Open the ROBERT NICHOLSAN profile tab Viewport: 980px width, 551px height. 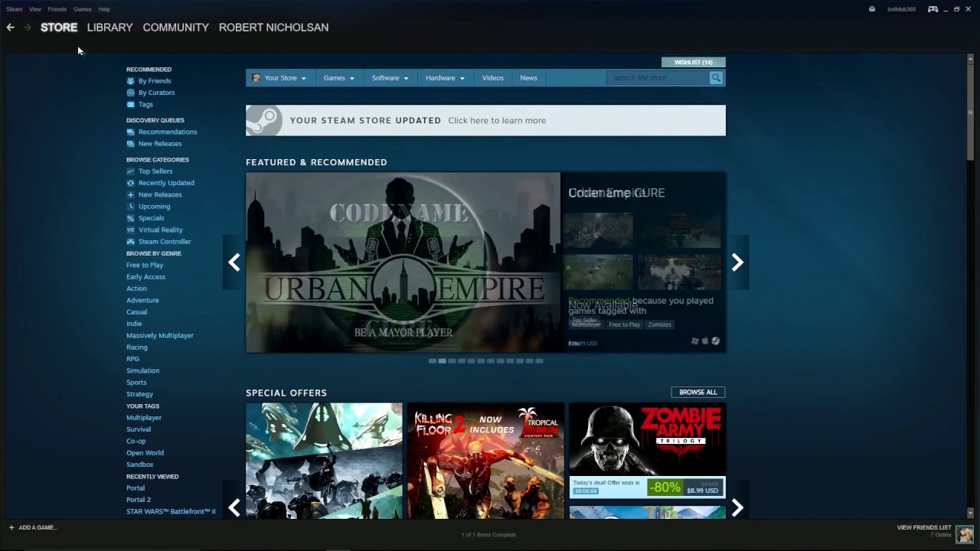click(x=273, y=28)
